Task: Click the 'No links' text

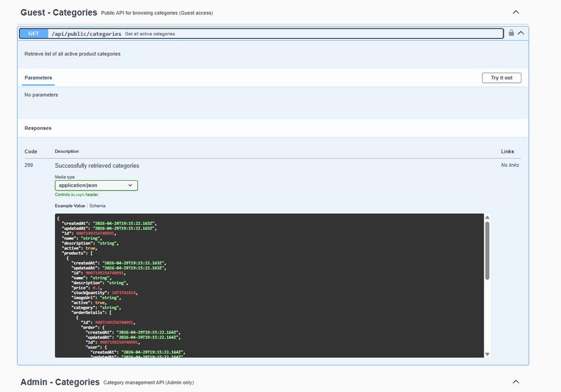Action: click(510, 165)
